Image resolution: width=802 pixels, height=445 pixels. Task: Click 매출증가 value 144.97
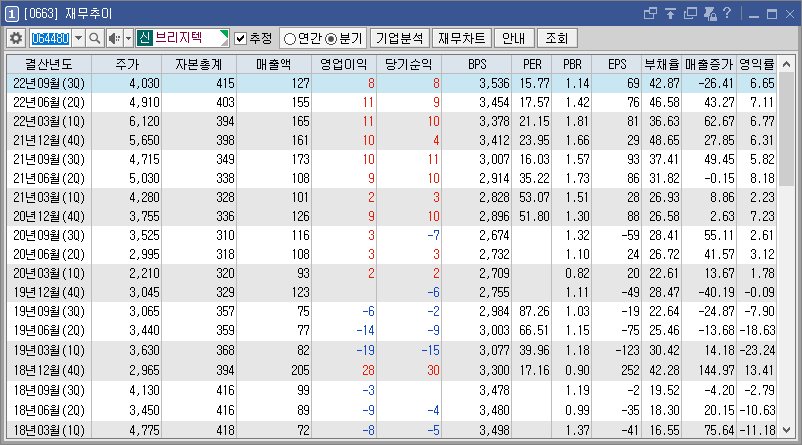(715, 370)
